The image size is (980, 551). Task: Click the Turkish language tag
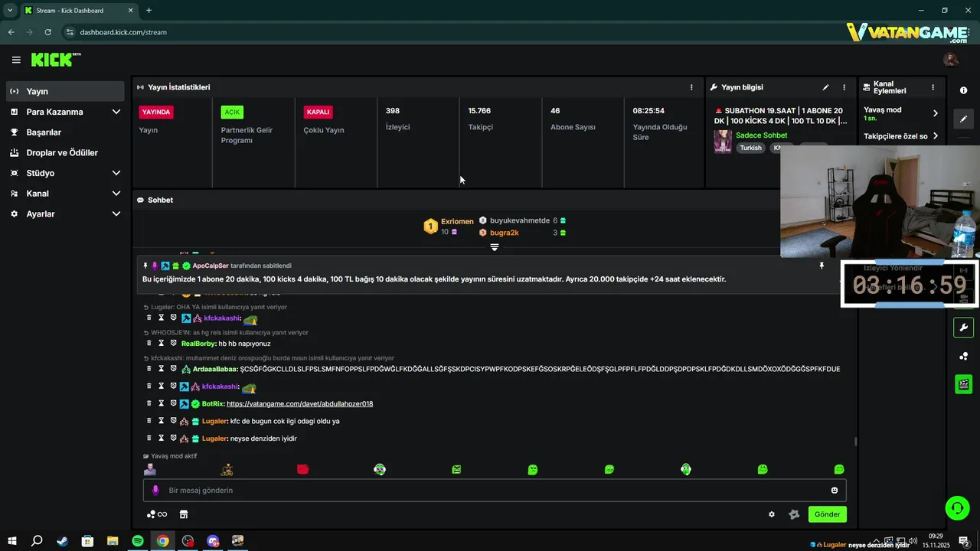pos(750,148)
